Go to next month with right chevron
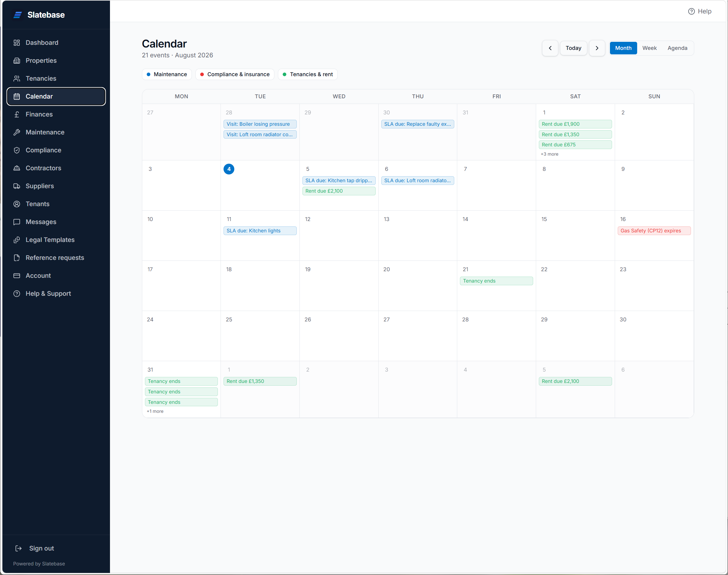 coord(597,48)
